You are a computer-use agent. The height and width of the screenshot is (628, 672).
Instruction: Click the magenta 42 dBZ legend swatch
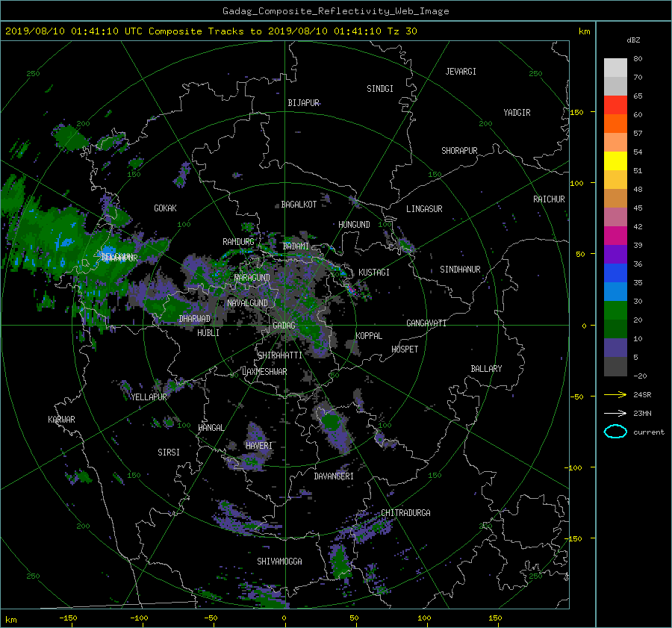tap(615, 236)
